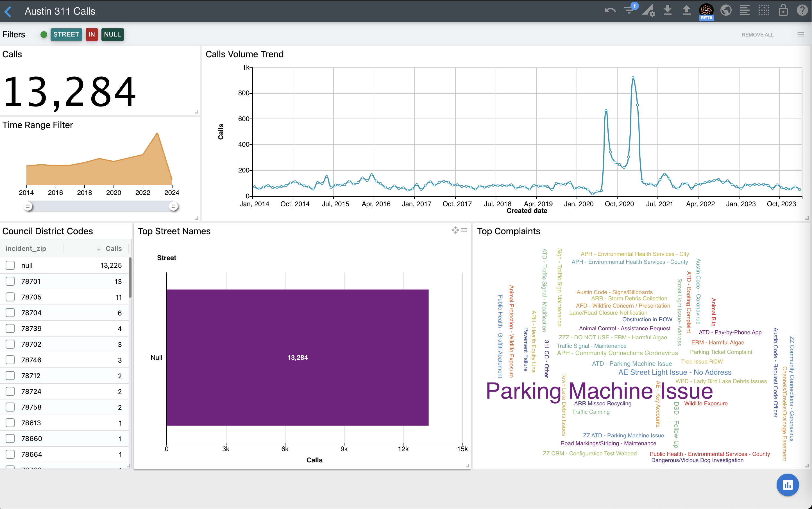Toggle the green filter enable indicator dot

click(x=44, y=34)
